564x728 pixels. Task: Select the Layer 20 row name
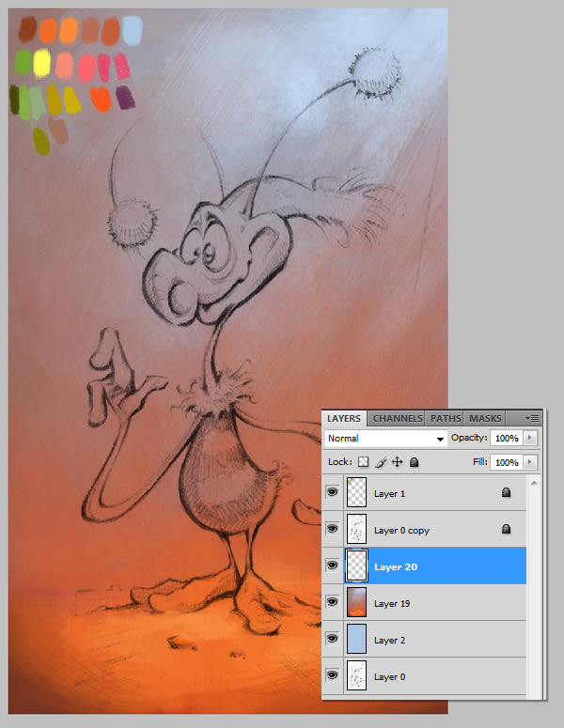[x=396, y=566]
